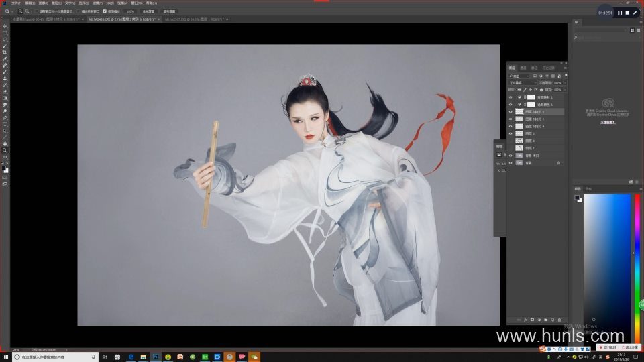Open the 填充 fill slider arrow
The image size is (644, 362).
pos(565,89)
